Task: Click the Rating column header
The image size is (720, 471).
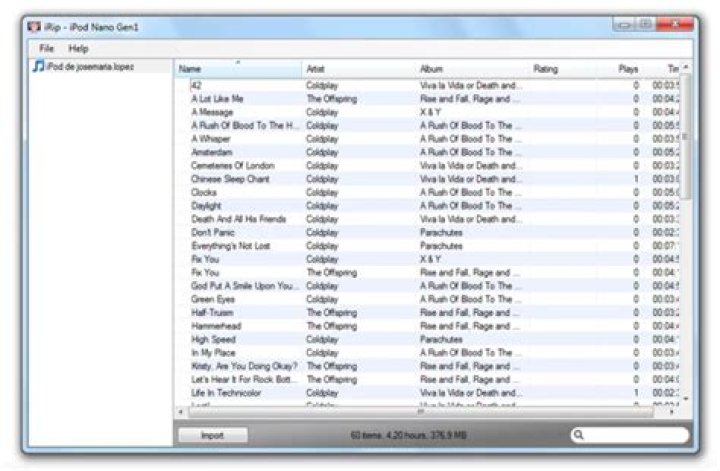Action: pyautogui.click(x=575, y=69)
